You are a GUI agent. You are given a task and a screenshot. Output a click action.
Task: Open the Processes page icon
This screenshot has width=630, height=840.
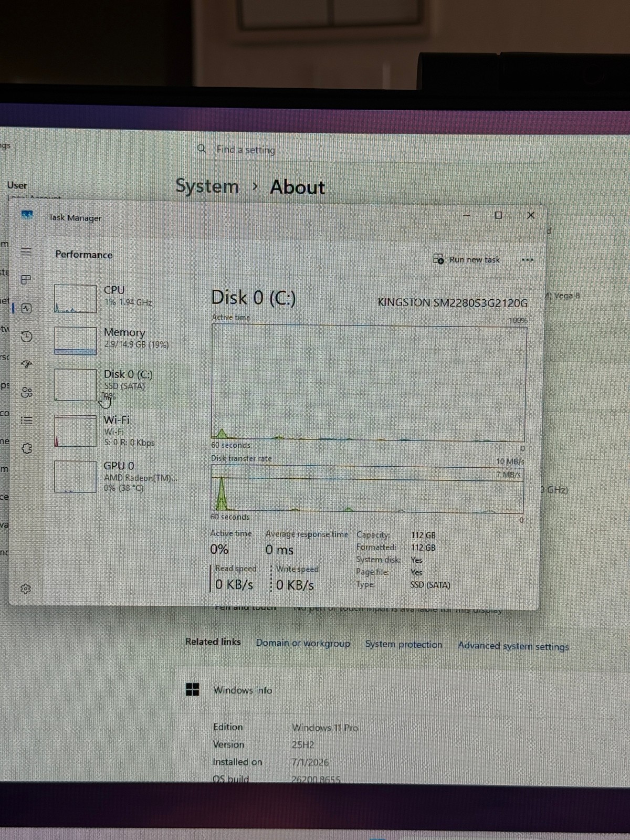tap(26, 279)
